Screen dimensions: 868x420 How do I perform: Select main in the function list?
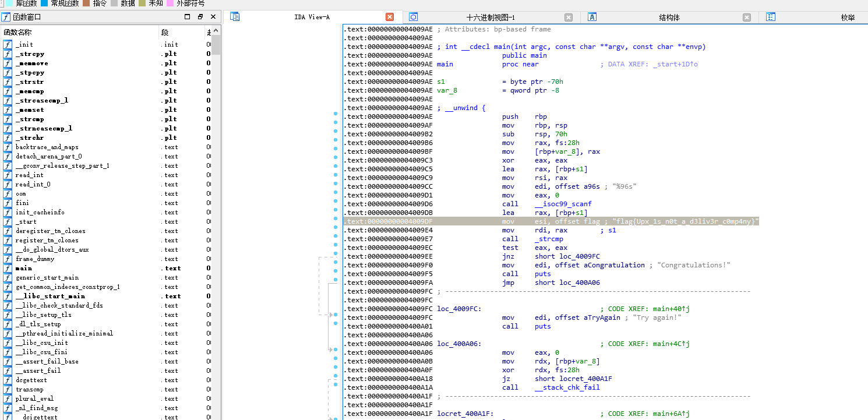tap(24, 269)
